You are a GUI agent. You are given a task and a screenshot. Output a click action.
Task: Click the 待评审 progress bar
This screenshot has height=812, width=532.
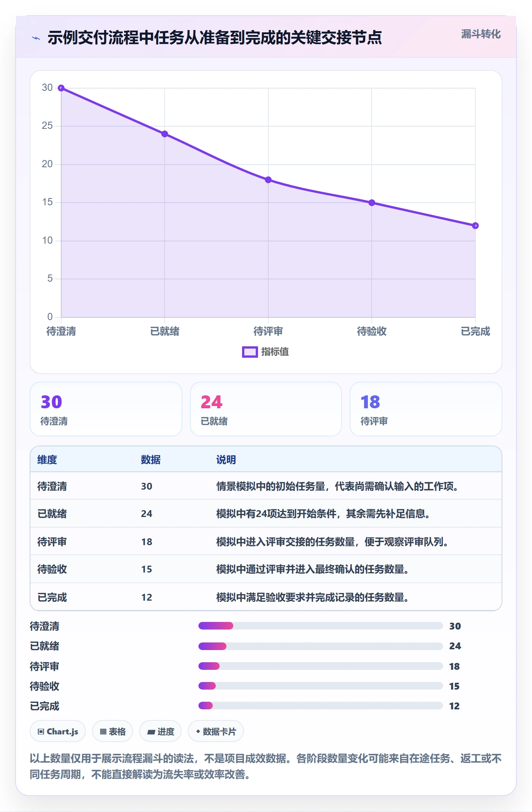click(x=320, y=666)
